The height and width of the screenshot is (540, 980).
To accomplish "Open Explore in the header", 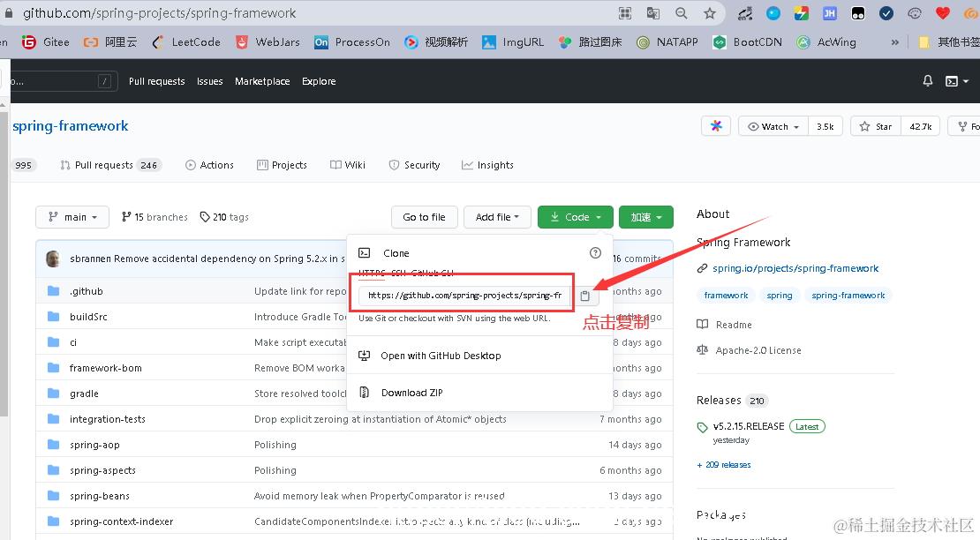I will click(x=319, y=81).
